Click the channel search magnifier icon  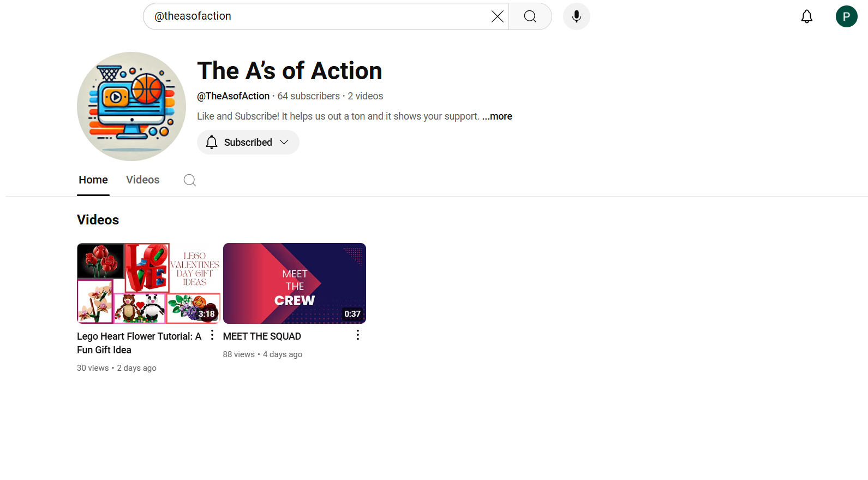click(189, 180)
